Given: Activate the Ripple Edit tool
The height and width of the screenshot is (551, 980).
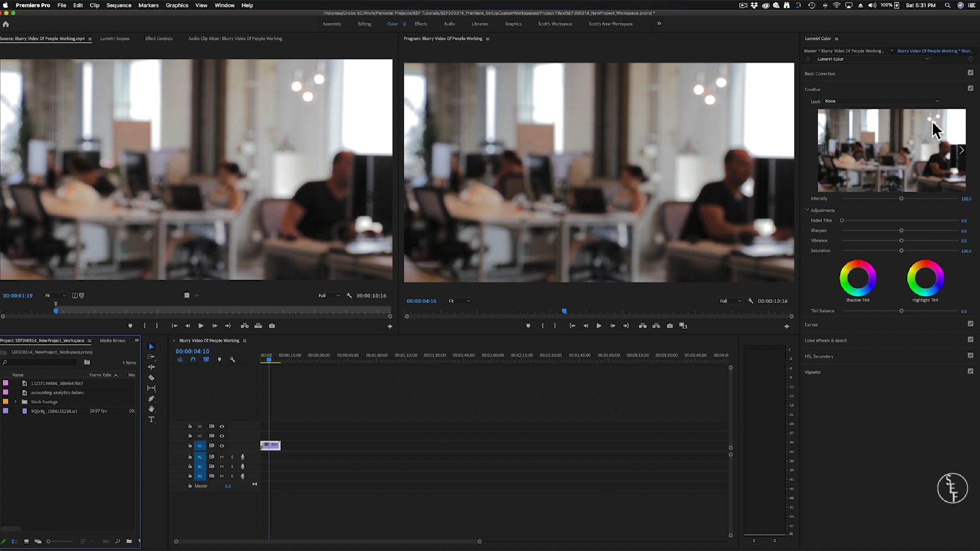Looking at the screenshot, I should click(151, 367).
